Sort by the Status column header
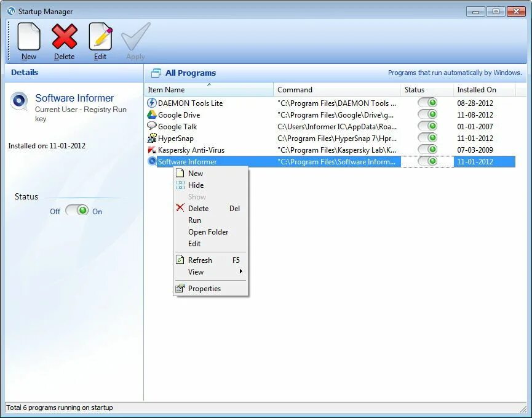Viewport: 532px width, 418px height. point(427,90)
